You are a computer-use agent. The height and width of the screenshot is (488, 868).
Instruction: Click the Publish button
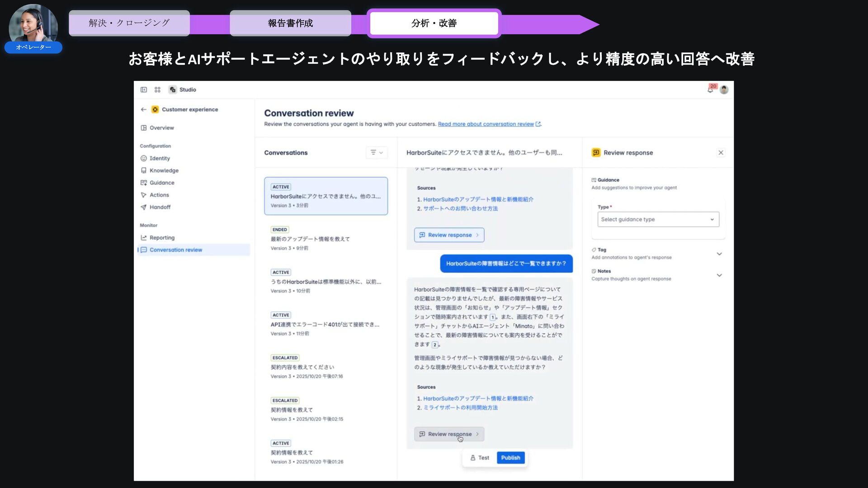click(510, 458)
